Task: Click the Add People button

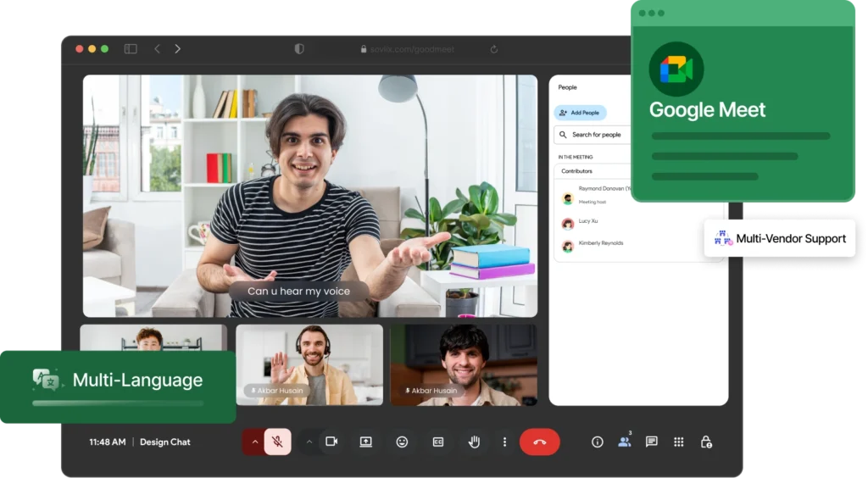Action: (581, 113)
